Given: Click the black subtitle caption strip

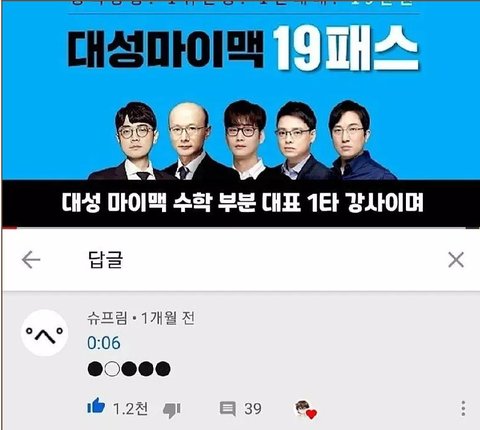Looking at the screenshot, I should [241, 203].
